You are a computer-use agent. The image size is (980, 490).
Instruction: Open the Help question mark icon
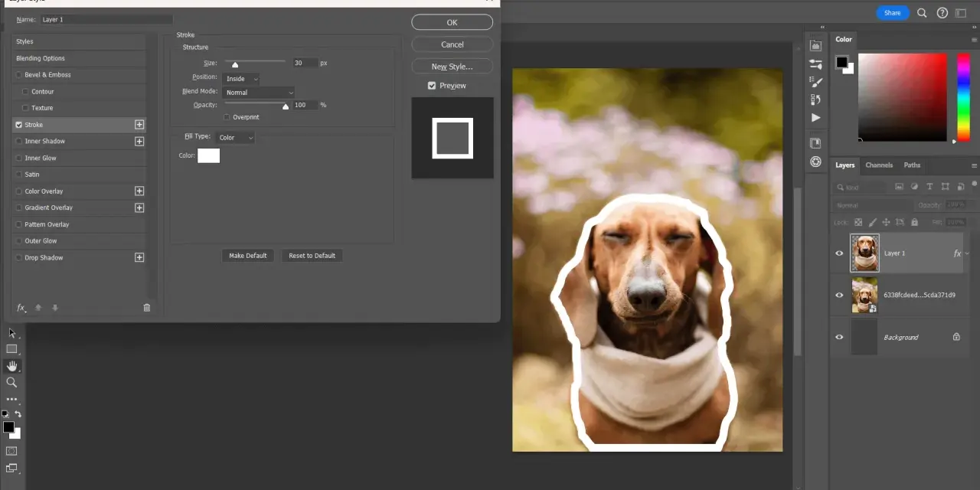tap(942, 13)
